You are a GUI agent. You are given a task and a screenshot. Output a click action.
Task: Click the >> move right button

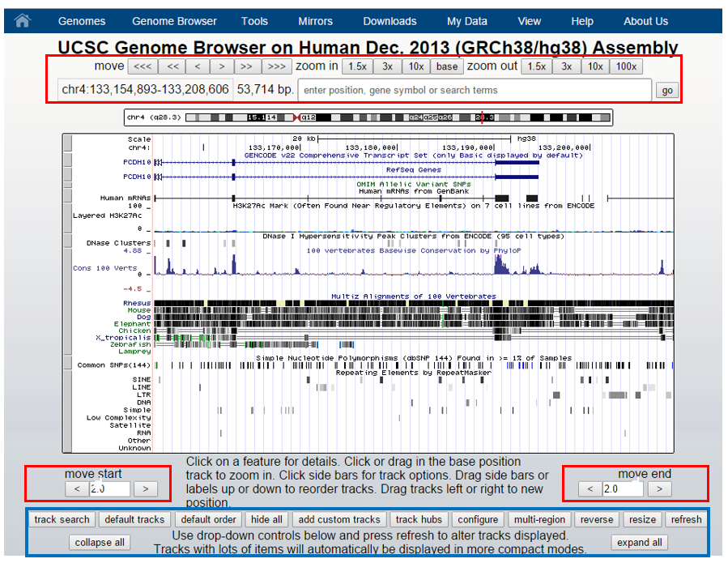(x=246, y=66)
